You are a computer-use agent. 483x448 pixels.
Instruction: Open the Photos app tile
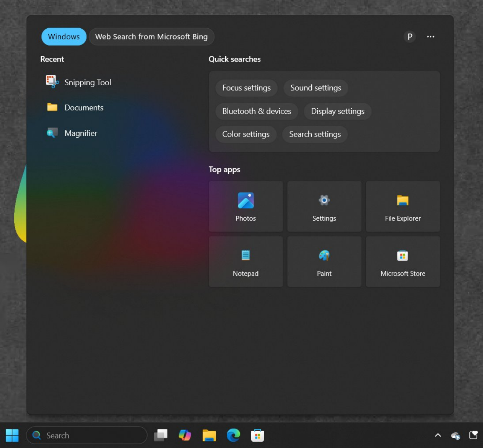click(x=246, y=206)
